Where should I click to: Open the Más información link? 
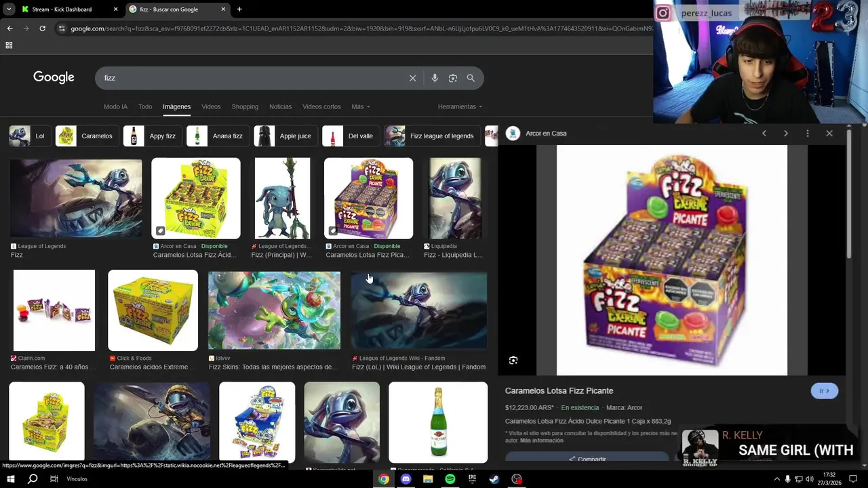(x=542, y=441)
